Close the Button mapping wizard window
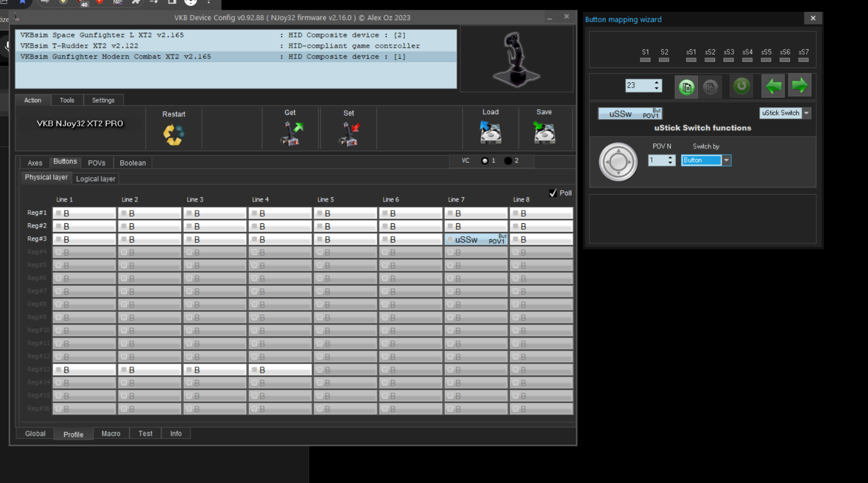868x483 pixels. tap(813, 18)
